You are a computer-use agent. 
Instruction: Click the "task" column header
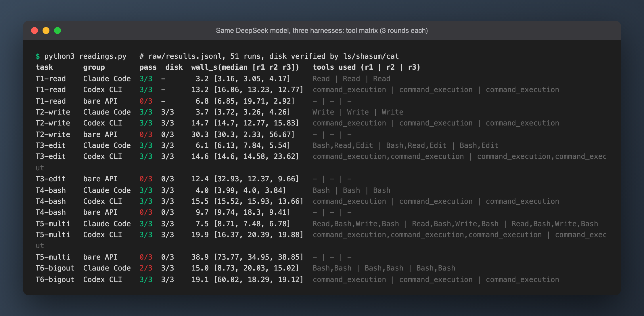pyautogui.click(x=44, y=67)
